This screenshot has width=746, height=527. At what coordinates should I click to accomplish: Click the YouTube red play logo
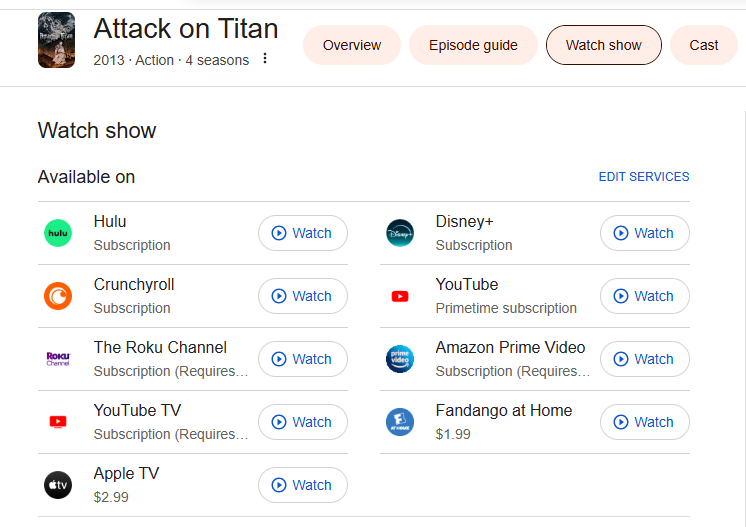coord(400,296)
